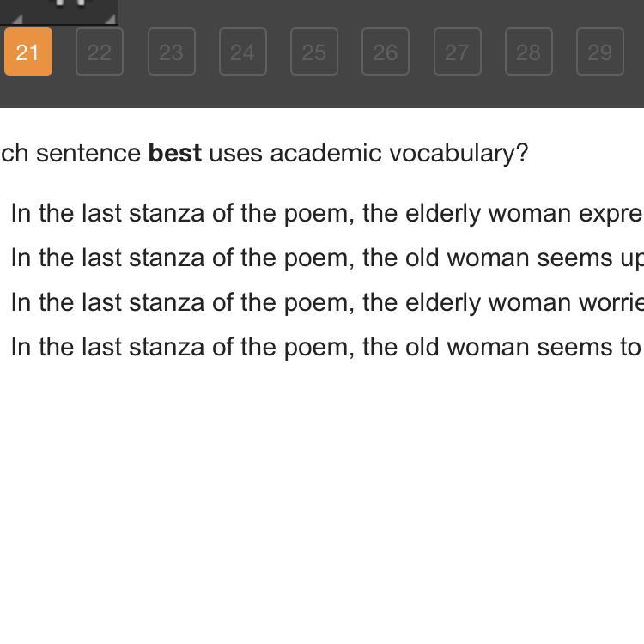Switch to question 26
This screenshot has height=644, width=644.
click(x=385, y=52)
